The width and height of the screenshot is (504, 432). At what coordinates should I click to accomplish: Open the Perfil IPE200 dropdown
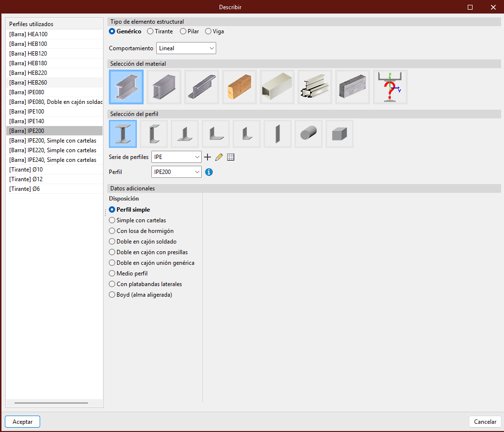177,172
